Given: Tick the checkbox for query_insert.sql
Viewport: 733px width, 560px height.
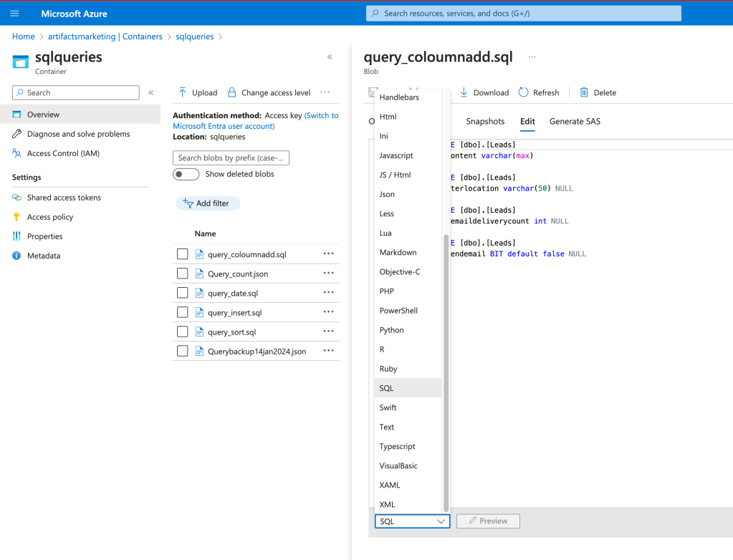Looking at the screenshot, I should coord(182,312).
